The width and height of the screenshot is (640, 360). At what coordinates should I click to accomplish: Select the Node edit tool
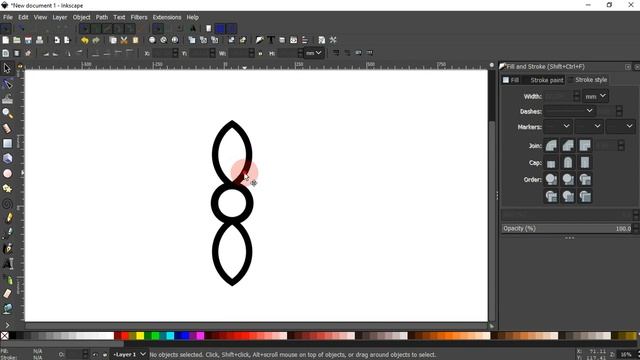7,84
